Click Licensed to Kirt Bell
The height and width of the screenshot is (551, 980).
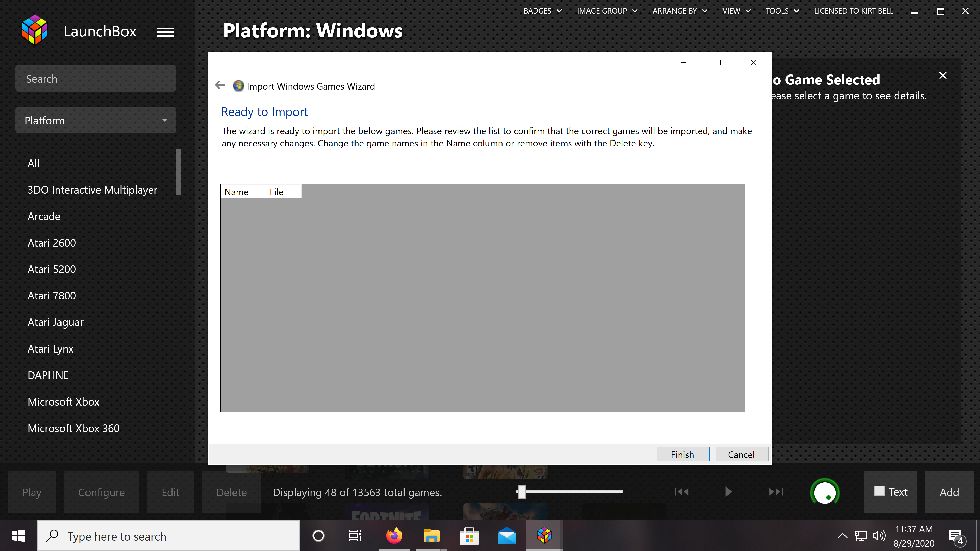coord(853,11)
